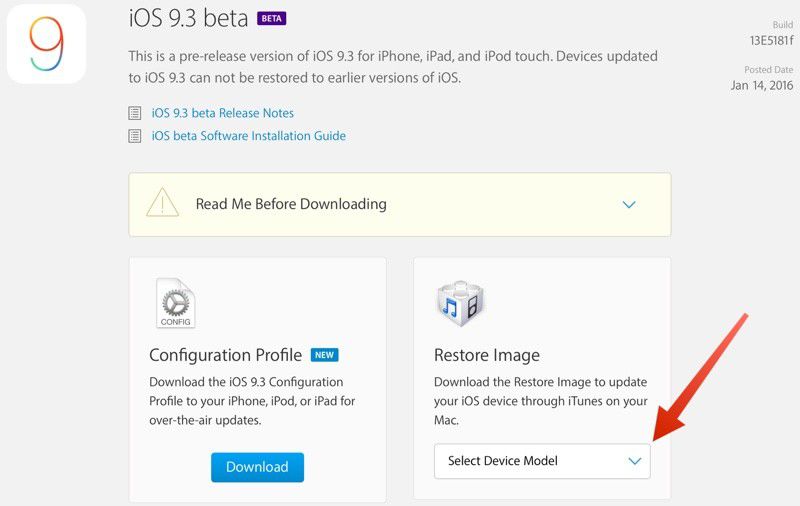This screenshot has width=800, height=506.
Task: Click the document icon beside Release Notes
Action: click(135, 113)
